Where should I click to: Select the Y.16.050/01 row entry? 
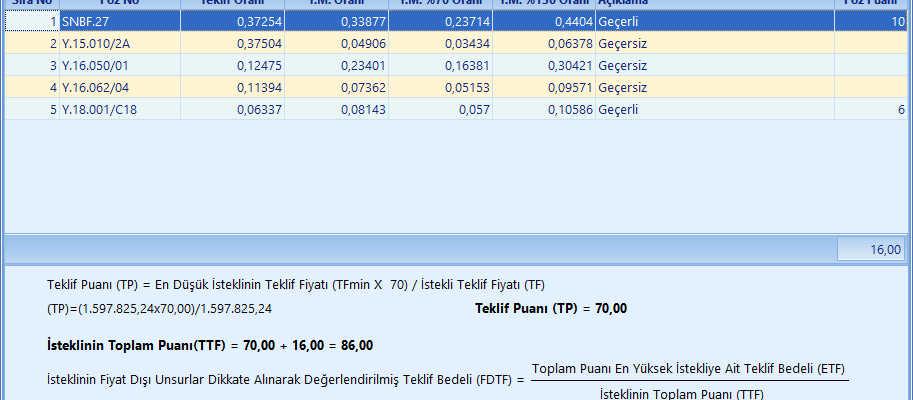(x=120, y=65)
